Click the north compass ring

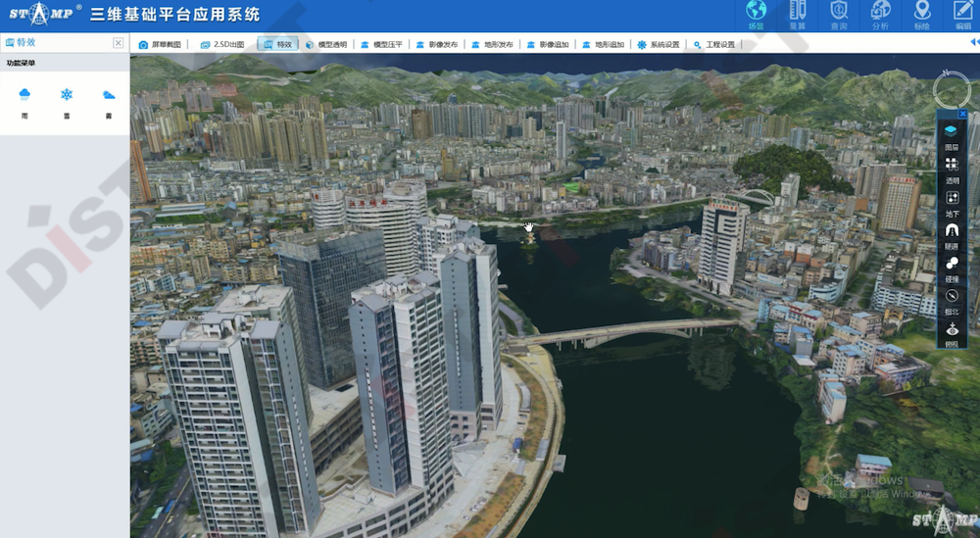pos(951,89)
